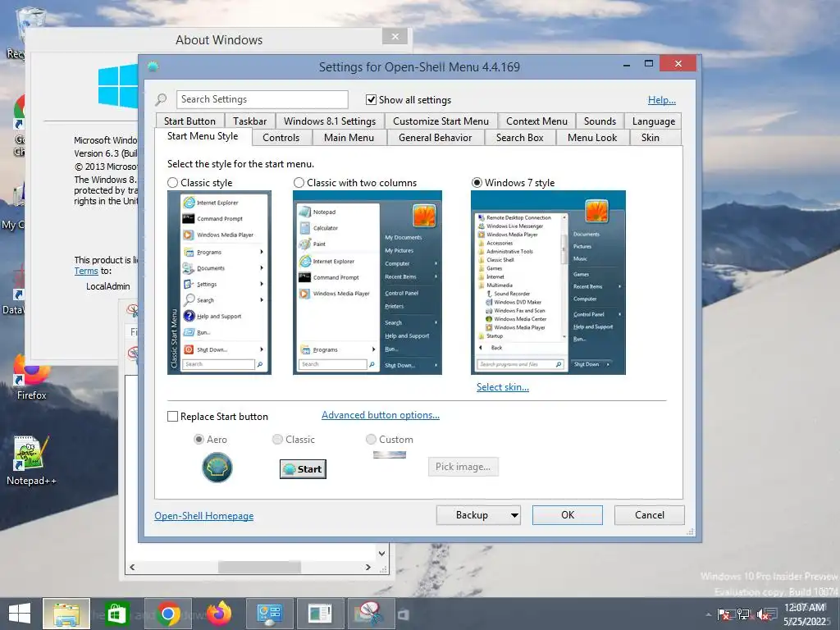Click the Windows Start button on taskbar
The height and width of the screenshot is (630, 840).
20,614
